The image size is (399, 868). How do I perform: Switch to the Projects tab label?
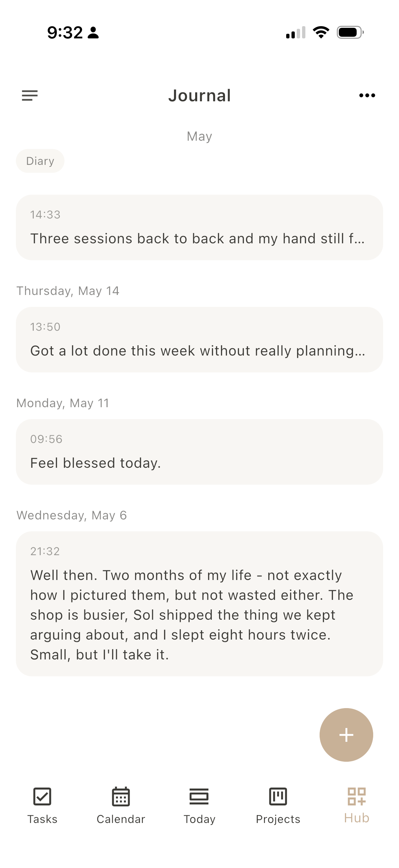[278, 819]
